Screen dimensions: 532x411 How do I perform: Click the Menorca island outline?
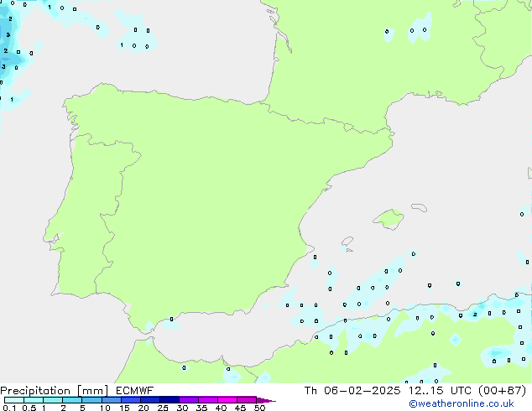pos(419,207)
